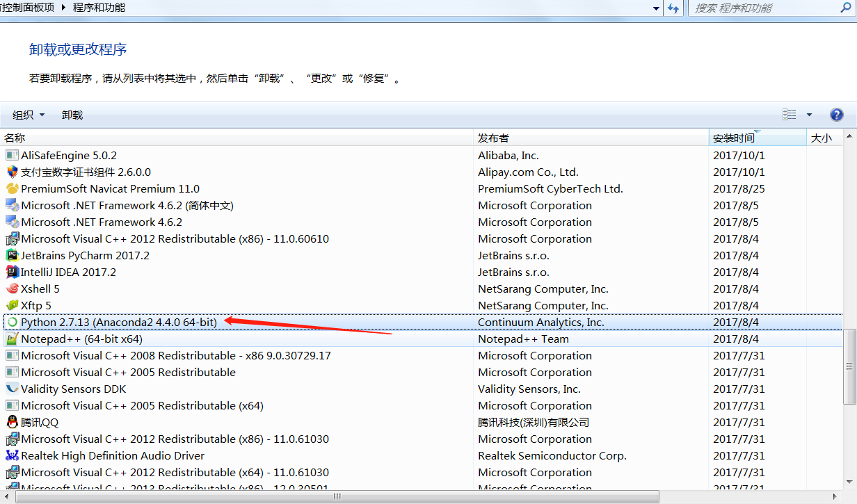The height and width of the screenshot is (504, 857).
Task: Click the Xshell 5 icon
Action: (12, 289)
